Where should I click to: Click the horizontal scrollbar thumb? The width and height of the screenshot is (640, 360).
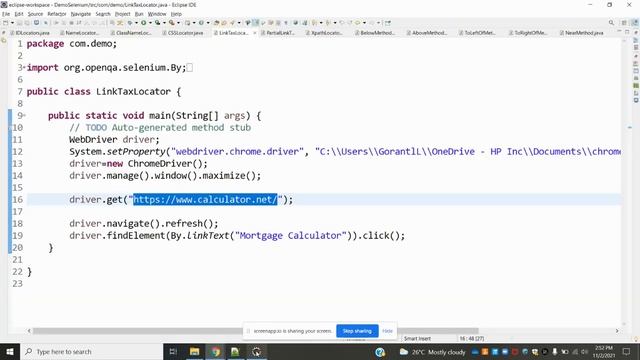tap(256, 331)
